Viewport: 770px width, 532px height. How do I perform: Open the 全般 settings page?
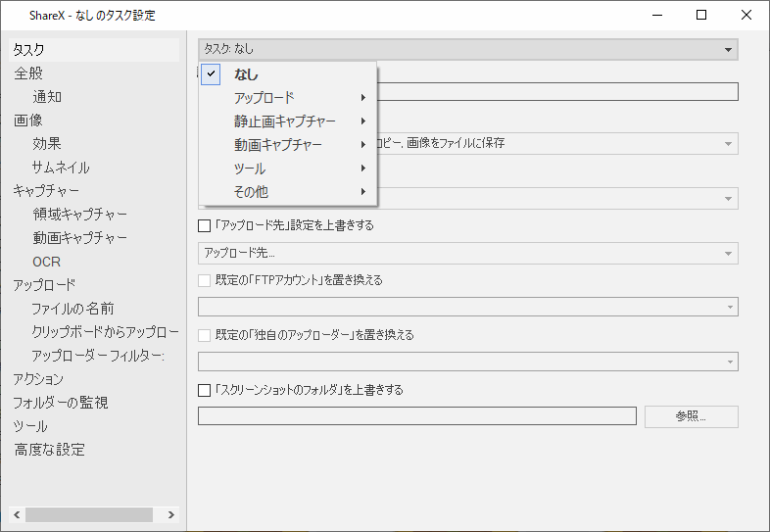[28, 73]
